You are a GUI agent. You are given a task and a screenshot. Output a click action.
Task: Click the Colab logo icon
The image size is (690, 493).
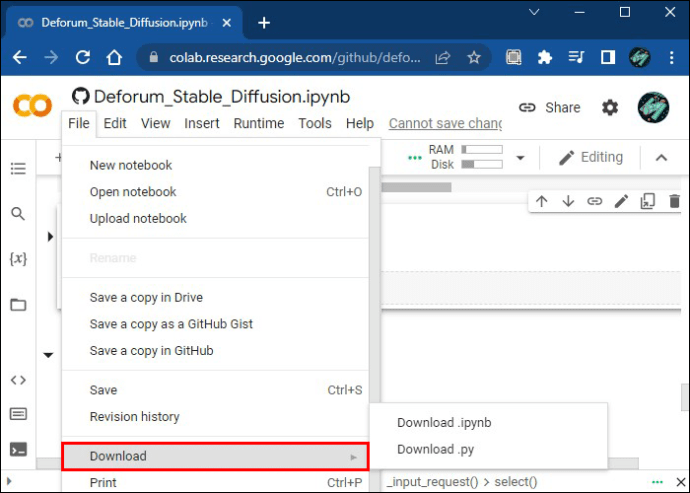pyautogui.click(x=33, y=106)
